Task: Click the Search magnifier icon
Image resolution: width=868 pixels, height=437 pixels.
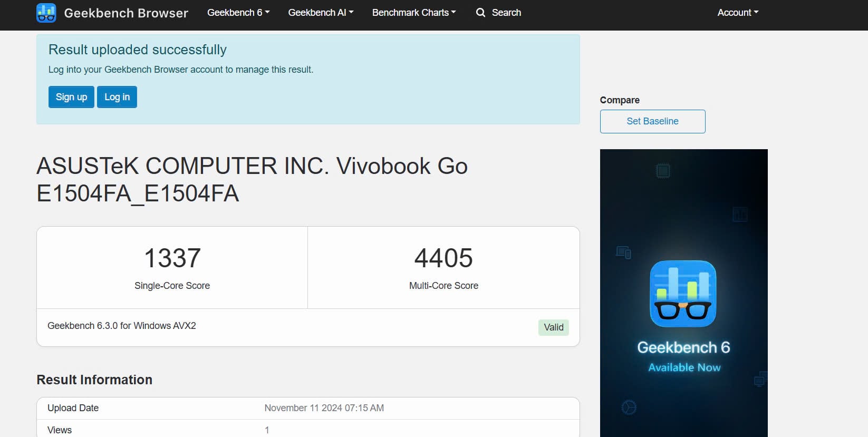Action: point(480,13)
